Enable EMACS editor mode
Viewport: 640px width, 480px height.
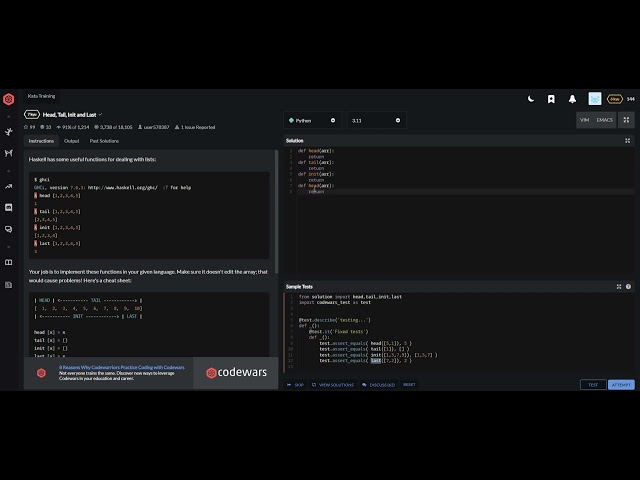pyautogui.click(x=604, y=120)
